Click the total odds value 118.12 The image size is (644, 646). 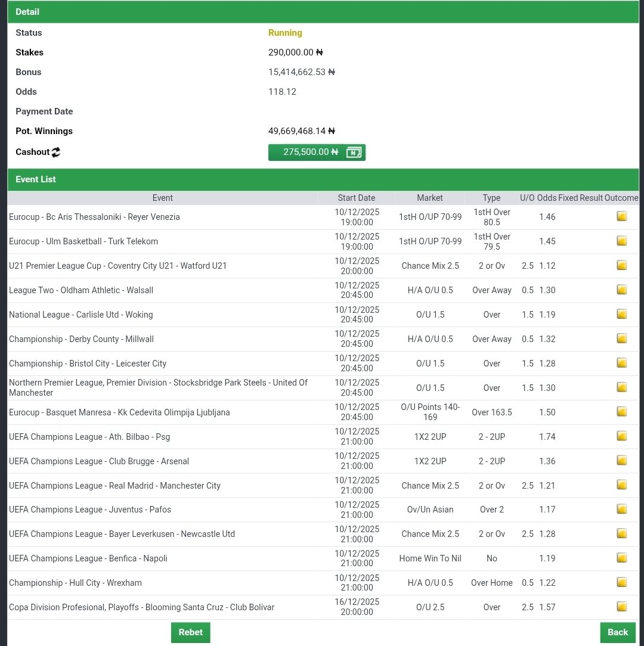[282, 91]
